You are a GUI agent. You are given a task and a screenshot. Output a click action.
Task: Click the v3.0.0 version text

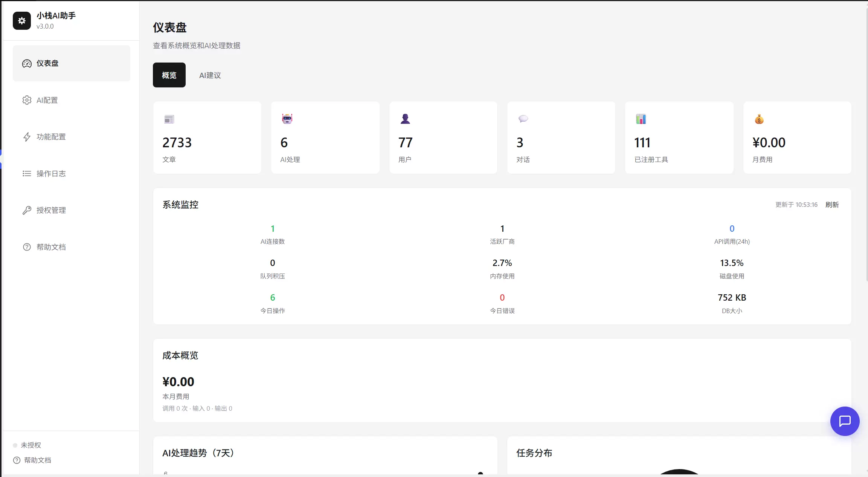click(45, 26)
